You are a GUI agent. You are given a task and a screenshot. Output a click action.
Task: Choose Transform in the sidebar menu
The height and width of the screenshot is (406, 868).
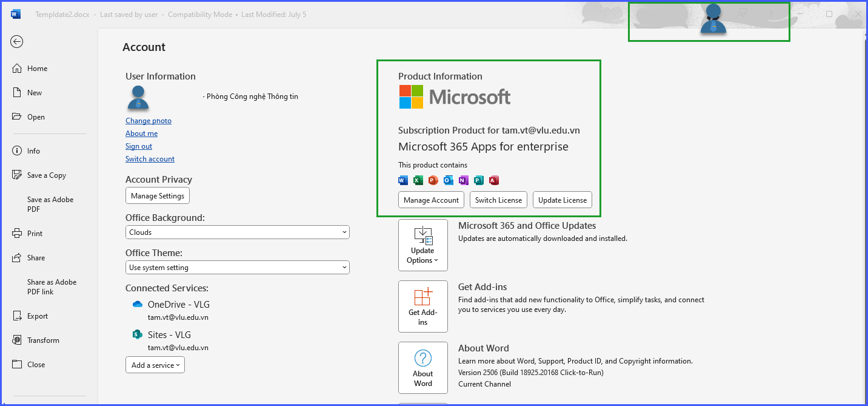click(43, 340)
